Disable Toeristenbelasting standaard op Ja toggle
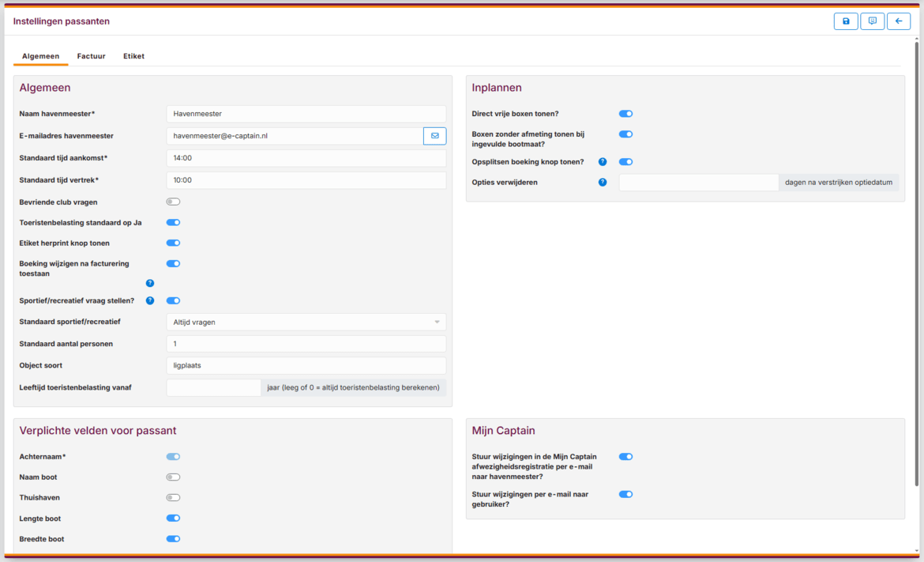This screenshot has height=562, width=924. tap(173, 223)
